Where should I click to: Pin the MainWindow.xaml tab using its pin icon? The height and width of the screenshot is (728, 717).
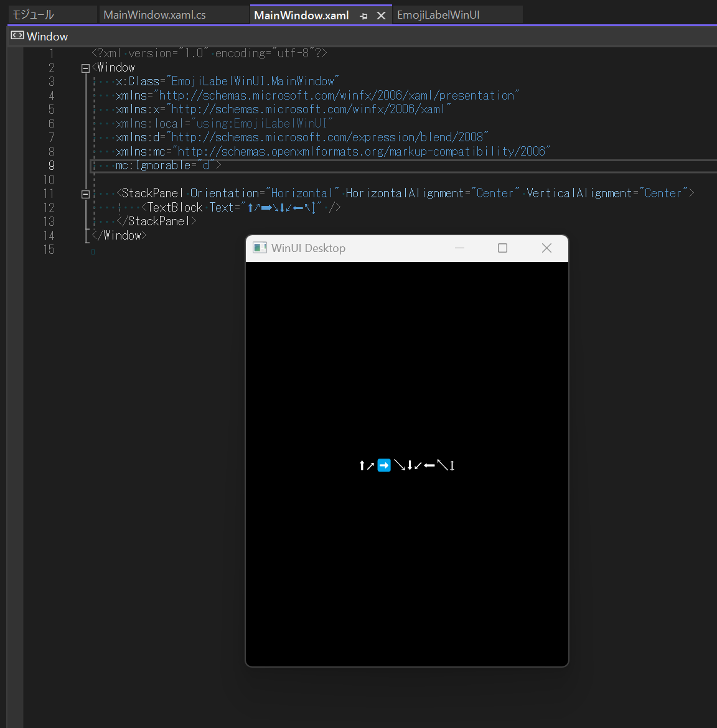pyautogui.click(x=364, y=16)
